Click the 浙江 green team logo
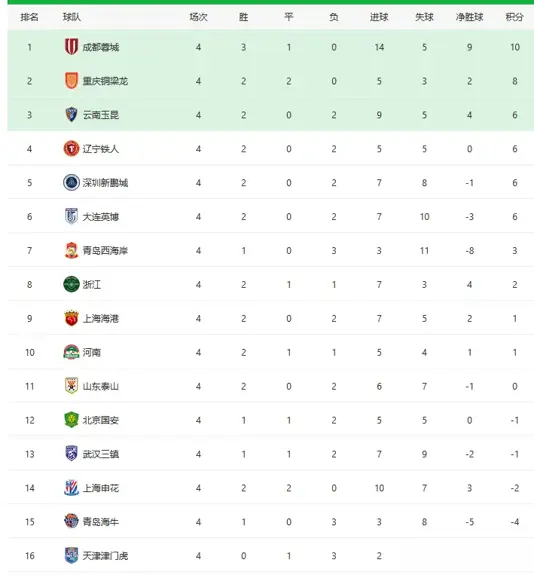Viewport: 534px width, 575px height. (71, 284)
